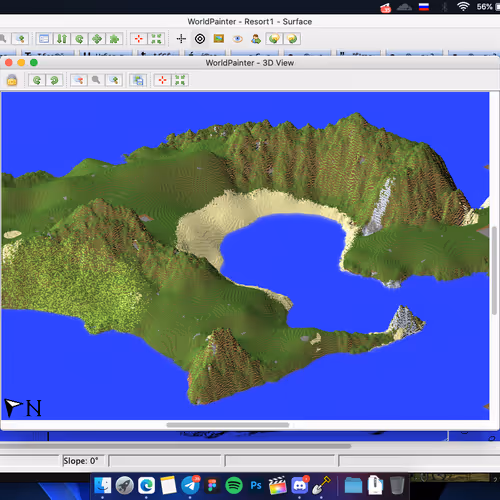This screenshot has height=500, width=500.
Task: Toggle the always-on-top lock icon
Action: click(x=12, y=80)
